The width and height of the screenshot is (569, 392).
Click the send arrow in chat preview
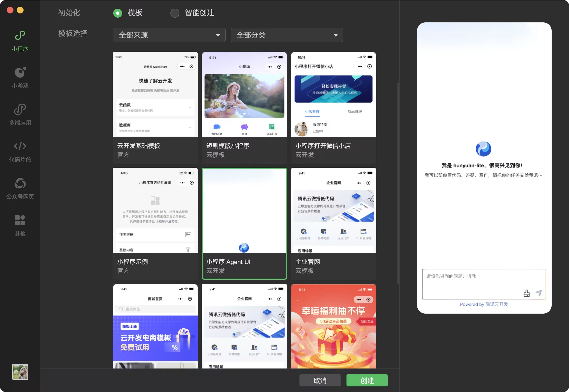coord(538,293)
